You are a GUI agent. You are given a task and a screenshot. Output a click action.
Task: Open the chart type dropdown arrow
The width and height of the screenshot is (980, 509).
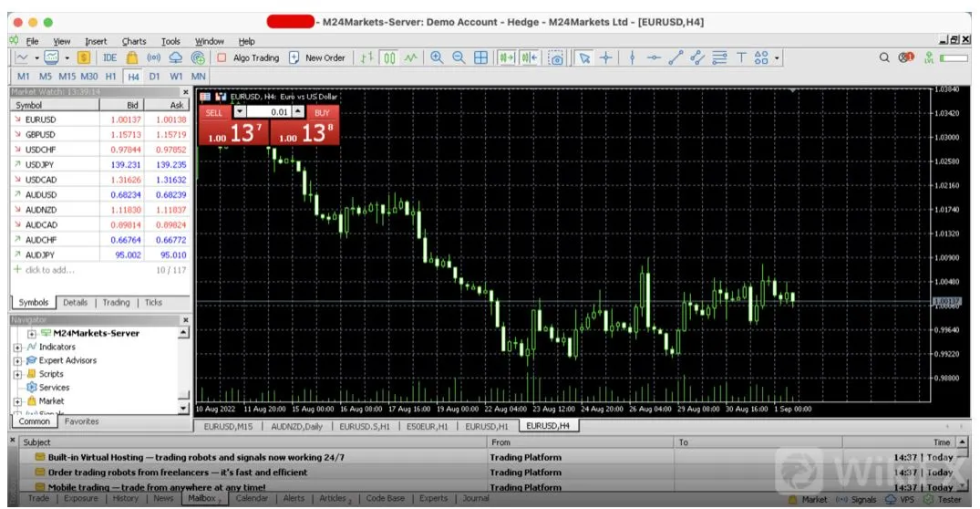tap(36, 58)
